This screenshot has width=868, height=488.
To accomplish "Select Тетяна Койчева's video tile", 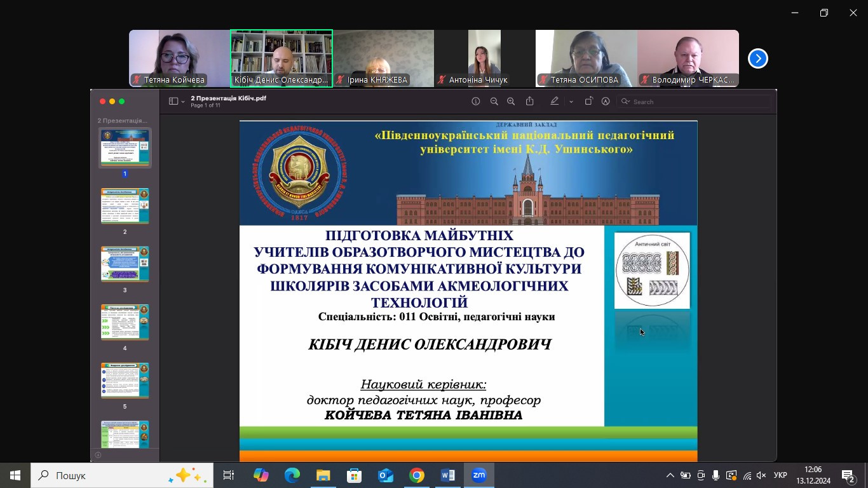I will (180, 58).
